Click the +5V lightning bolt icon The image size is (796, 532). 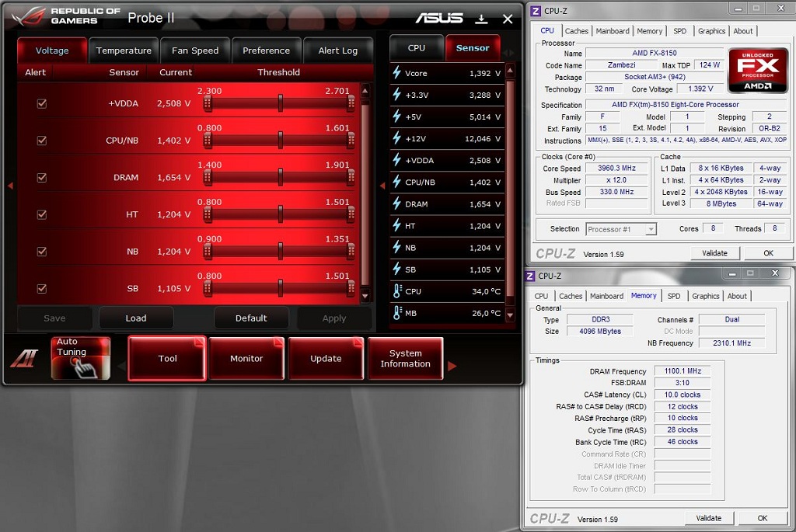(x=396, y=116)
